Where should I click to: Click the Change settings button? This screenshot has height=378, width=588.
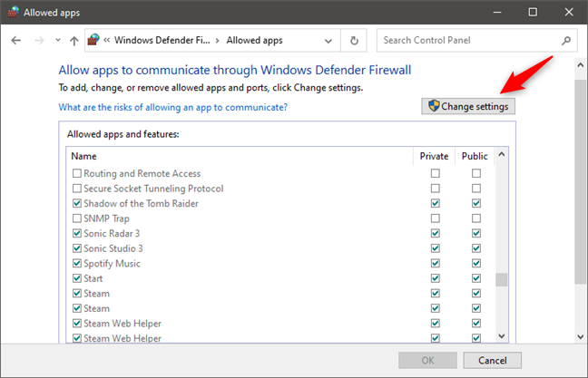pyautogui.click(x=468, y=106)
